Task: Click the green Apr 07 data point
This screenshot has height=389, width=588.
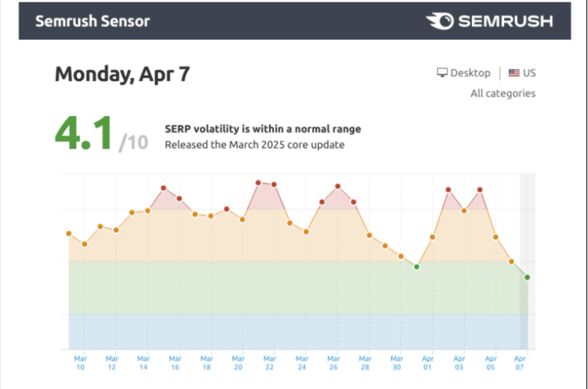Action: (x=527, y=277)
